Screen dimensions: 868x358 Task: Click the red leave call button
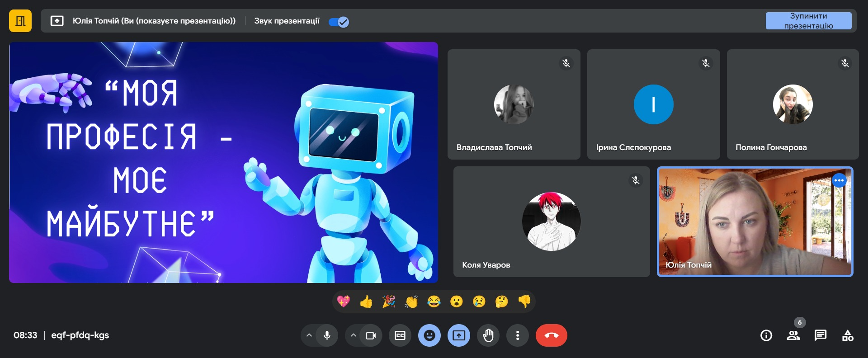(551, 335)
